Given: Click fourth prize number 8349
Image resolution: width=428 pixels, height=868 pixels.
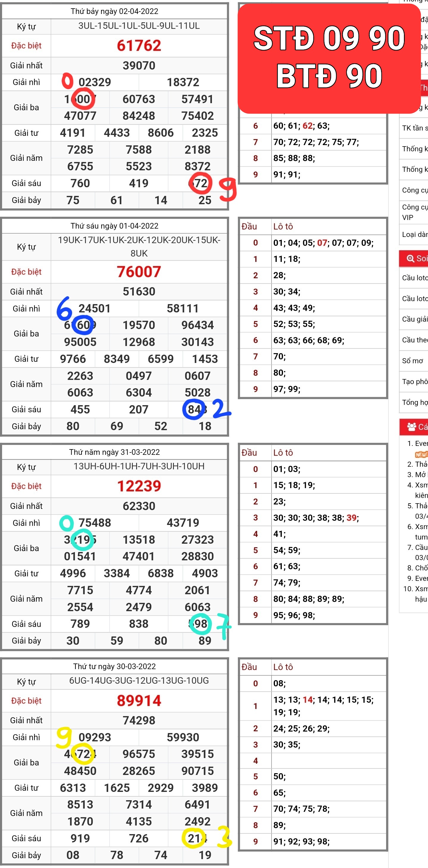Looking at the screenshot, I should point(117,359).
